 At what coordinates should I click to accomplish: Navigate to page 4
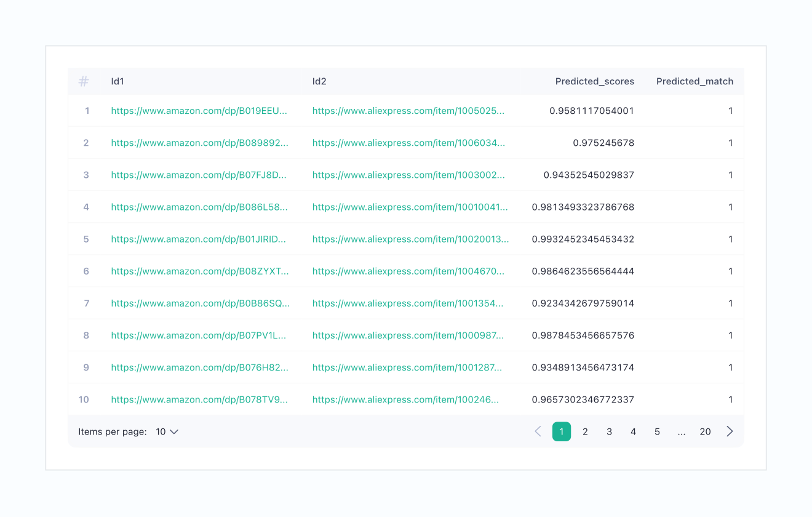[x=633, y=431]
